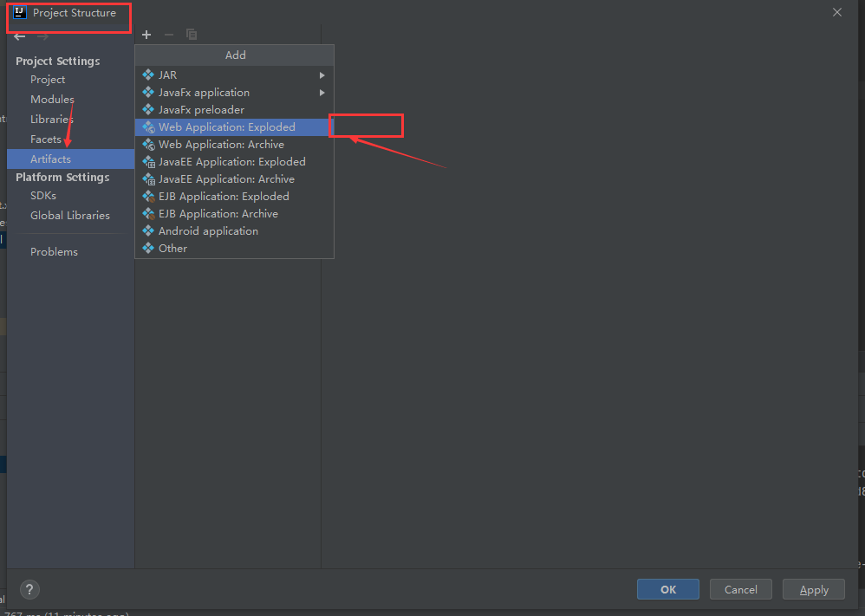865x616 pixels.
Task: Click the JavaEE Application: Archive icon
Action: (148, 178)
